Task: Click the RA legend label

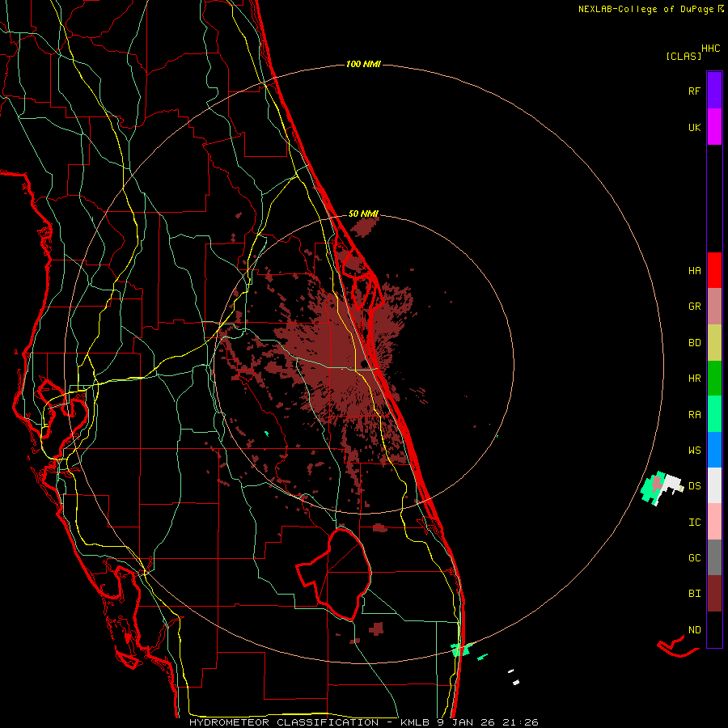Action: tap(694, 414)
